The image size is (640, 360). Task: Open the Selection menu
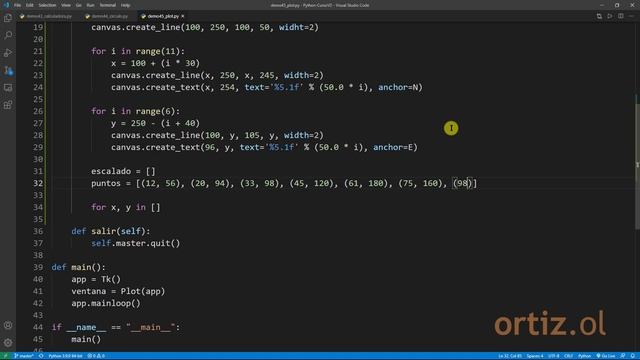[47, 5]
